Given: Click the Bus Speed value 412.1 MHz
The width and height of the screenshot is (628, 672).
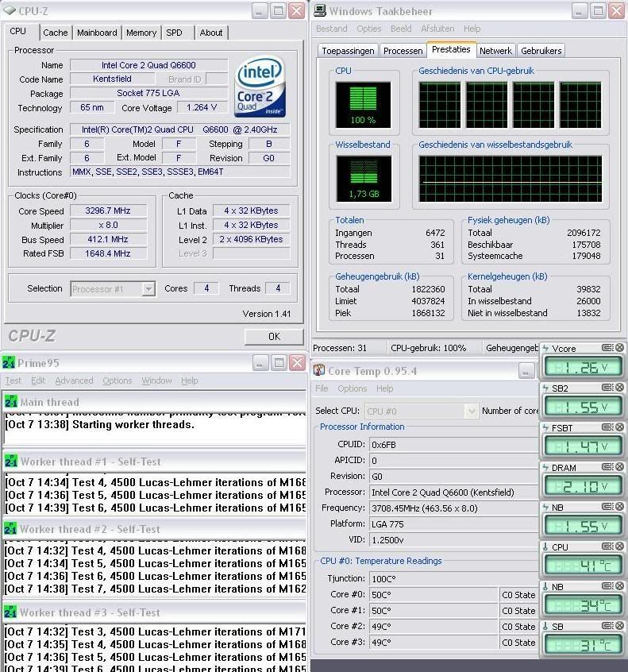Looking at the screenshot, I should [109, 240].
